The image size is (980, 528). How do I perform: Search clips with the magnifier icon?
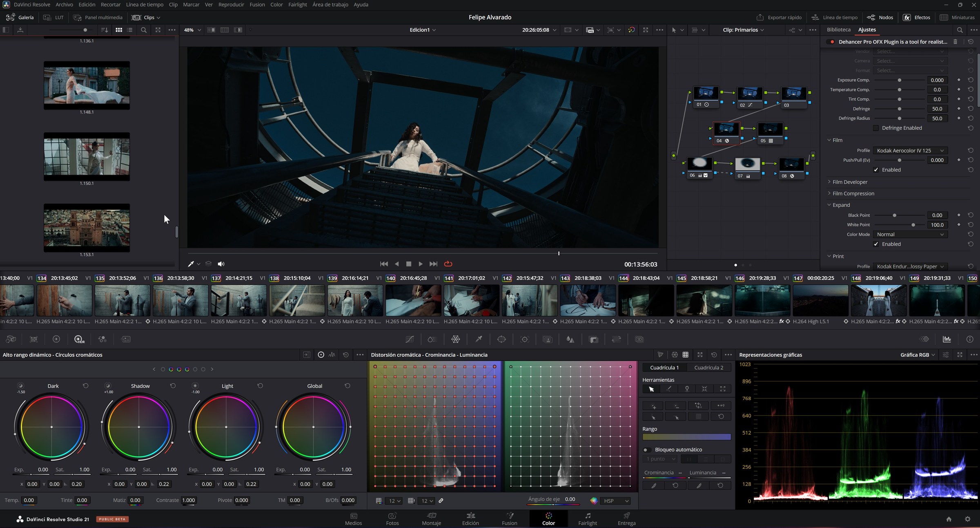pyautogui.click(x=144, y=30)
